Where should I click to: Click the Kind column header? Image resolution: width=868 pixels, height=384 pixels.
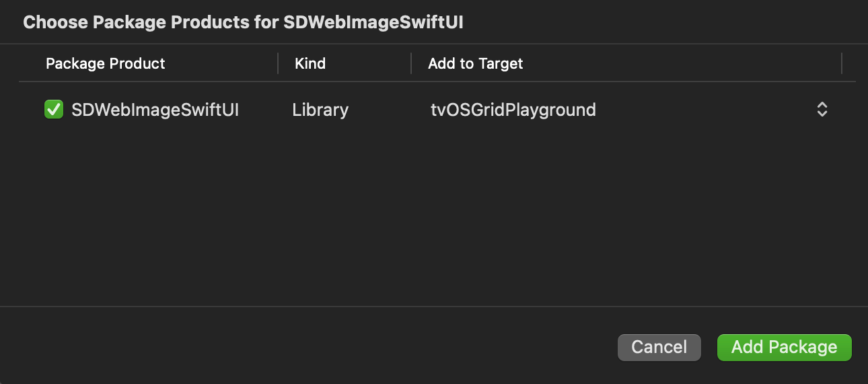click(310, 63)
